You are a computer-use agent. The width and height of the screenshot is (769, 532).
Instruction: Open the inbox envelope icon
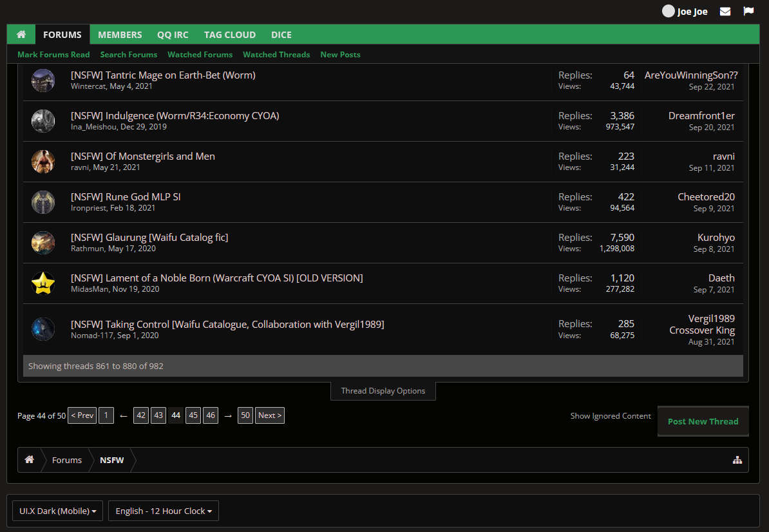[x=725, y=12]
